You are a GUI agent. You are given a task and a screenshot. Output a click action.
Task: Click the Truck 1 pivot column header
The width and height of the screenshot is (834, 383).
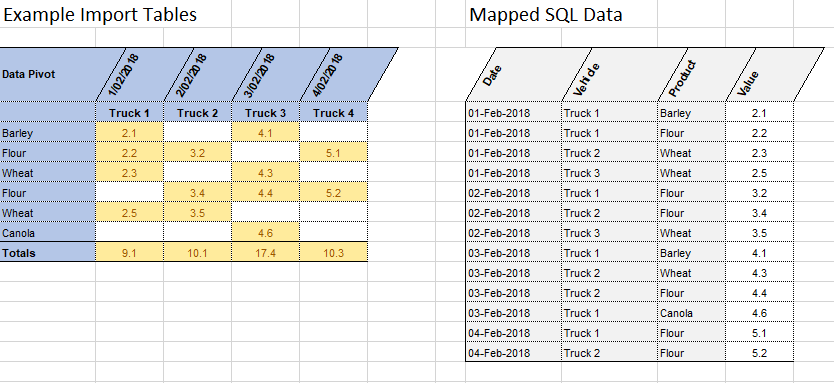(x=129, y=113)
